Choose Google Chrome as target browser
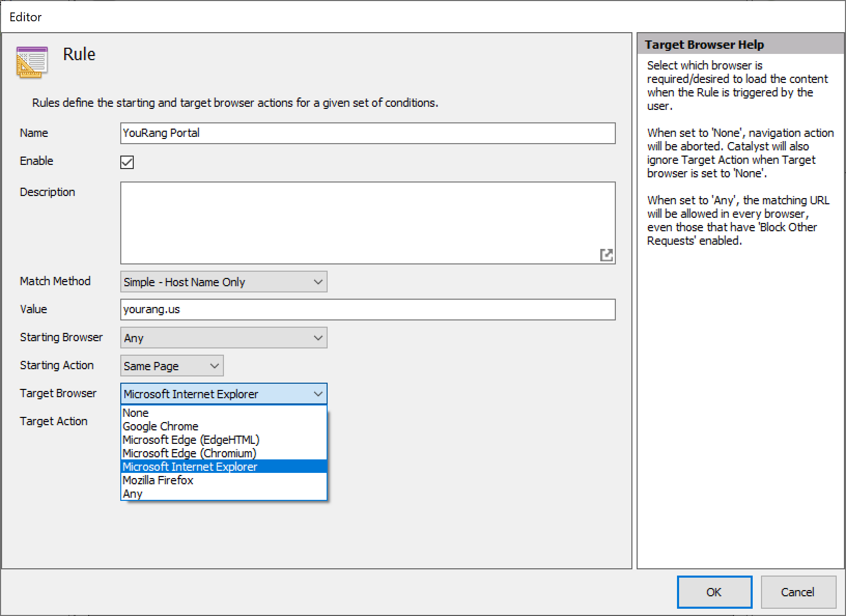Image resolution: width=846 pixels, height=616 pixels. pos(160,426)
